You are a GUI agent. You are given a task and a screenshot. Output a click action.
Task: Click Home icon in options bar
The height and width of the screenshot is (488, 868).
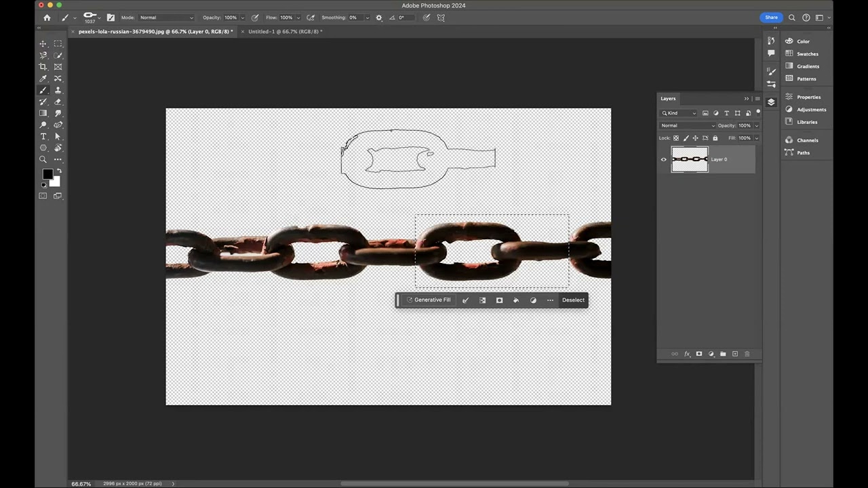[x=47, y=18]
